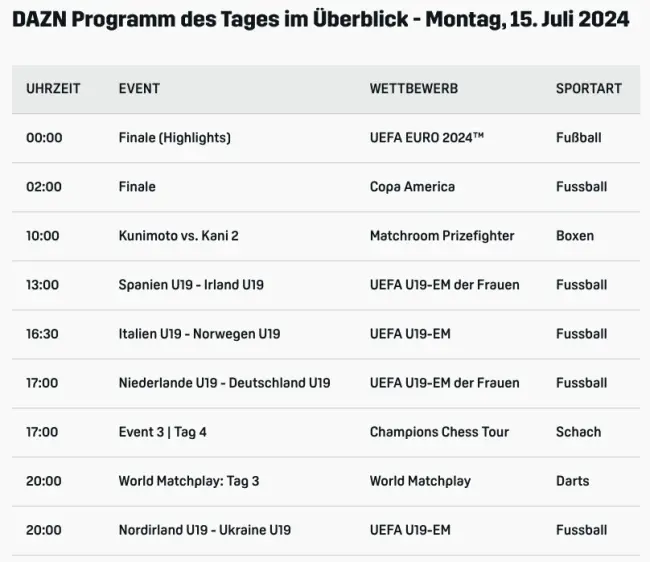Click the EVENT column header

click(x=139, y=88)
